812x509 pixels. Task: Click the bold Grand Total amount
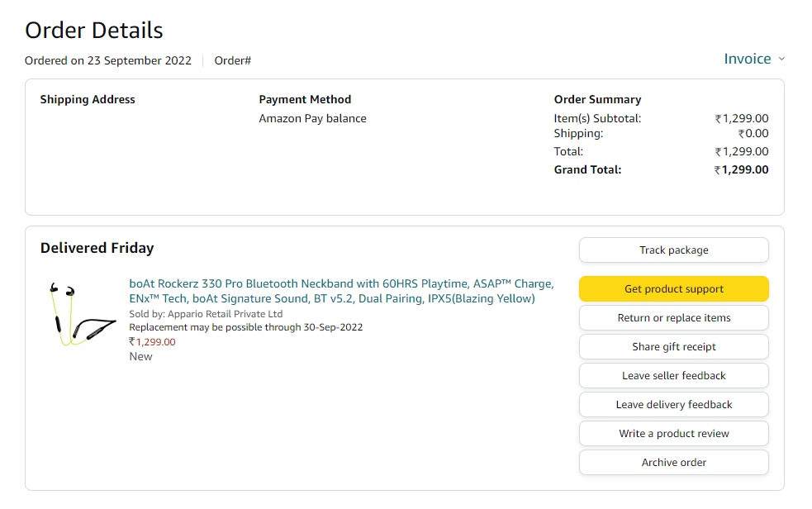(741, 170)
